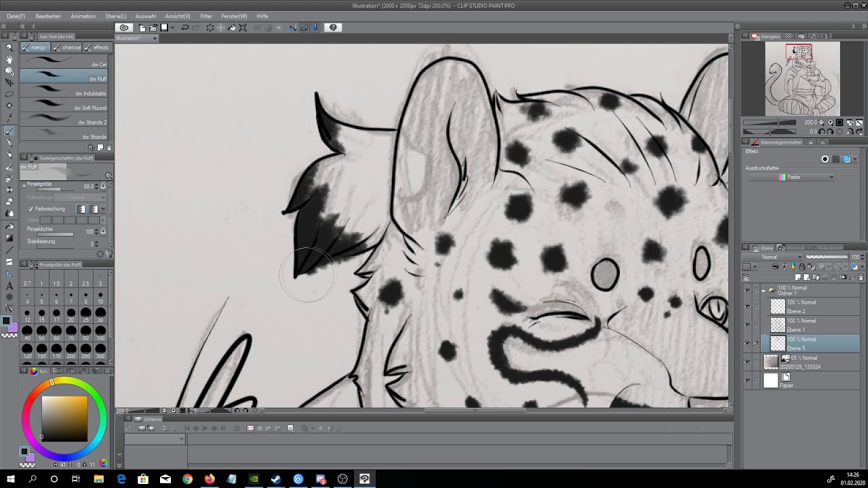Tick the selection box beside Ebene 2
The width and height of the screenshot is (868, 488).
756,306
